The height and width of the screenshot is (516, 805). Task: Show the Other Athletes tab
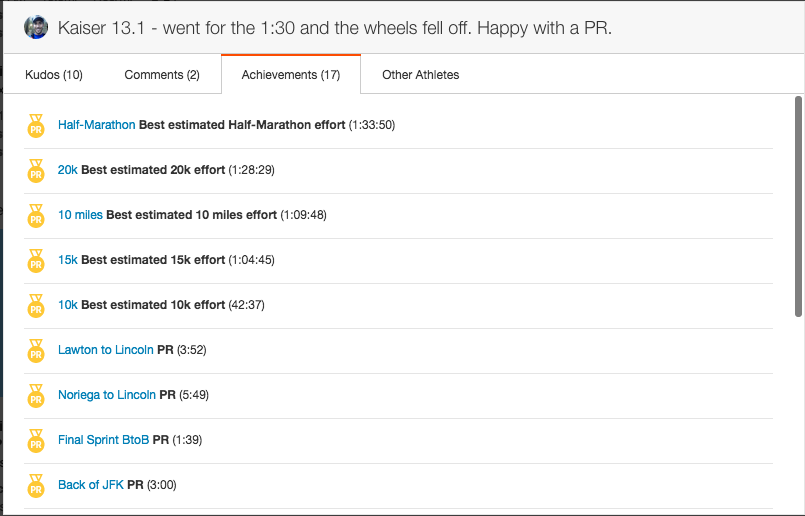pyautogui.click(x=421, y=75)
